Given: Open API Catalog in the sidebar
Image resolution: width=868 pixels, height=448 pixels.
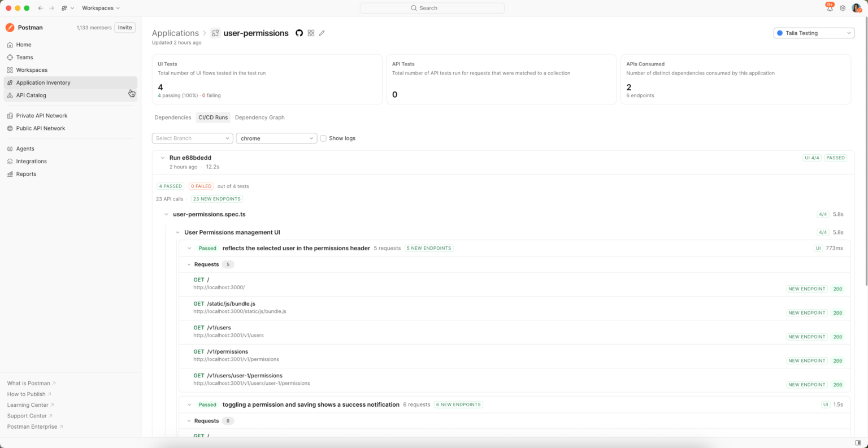Looking at the screenshot, I should pos(71,95).
